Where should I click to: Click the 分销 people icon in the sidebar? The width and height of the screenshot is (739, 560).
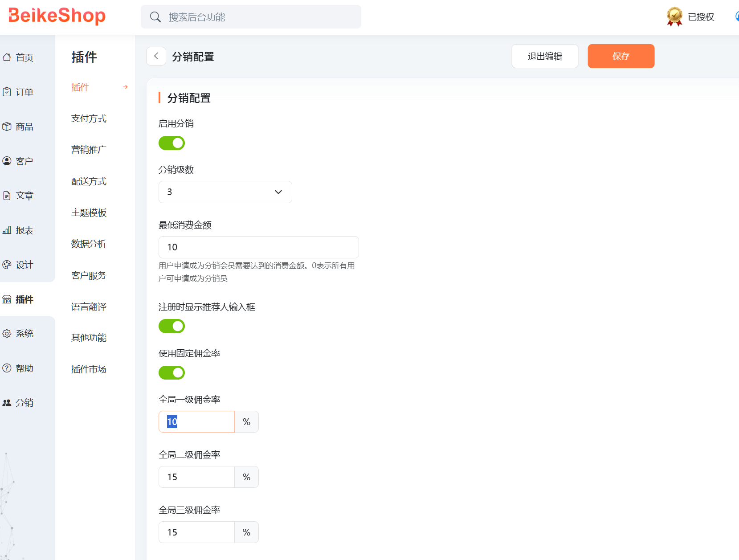tap(7, 403)
